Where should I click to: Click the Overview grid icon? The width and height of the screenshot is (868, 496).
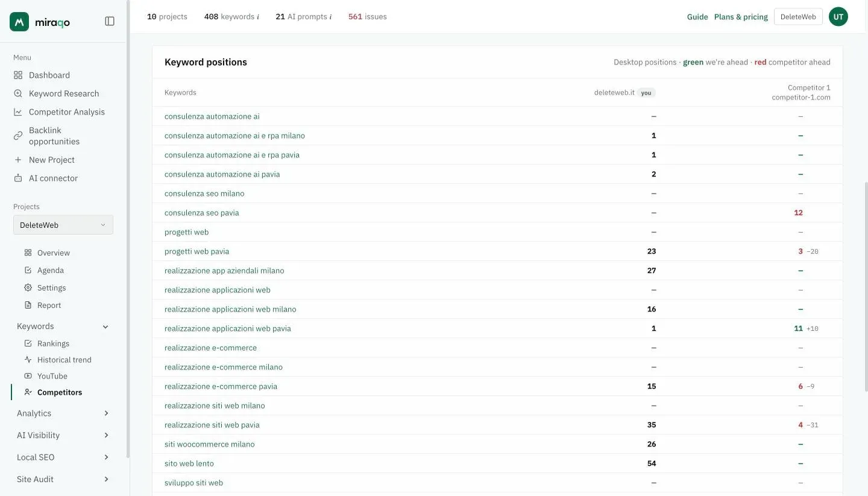click(x=28, y=253)
